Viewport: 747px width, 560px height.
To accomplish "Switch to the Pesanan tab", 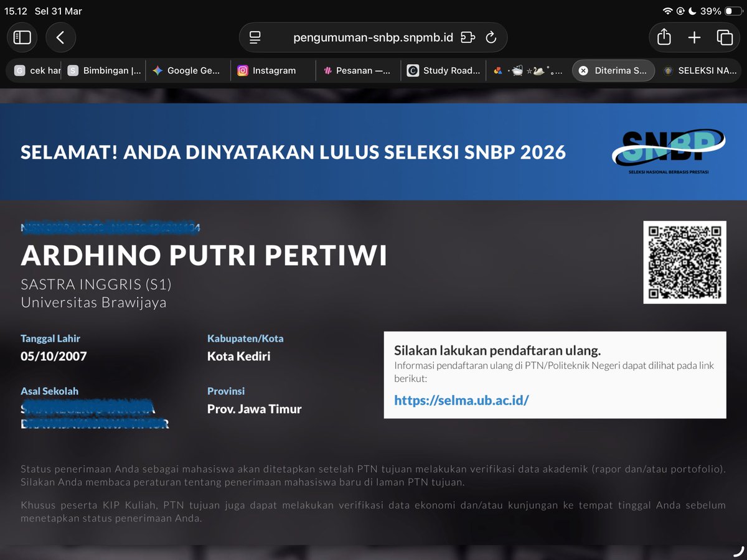I will click(x=358, y=71).
